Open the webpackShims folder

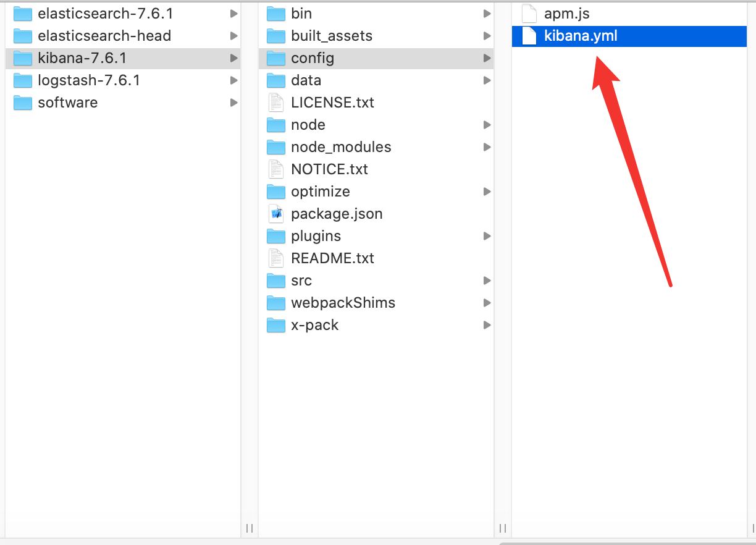click(343, 303)
